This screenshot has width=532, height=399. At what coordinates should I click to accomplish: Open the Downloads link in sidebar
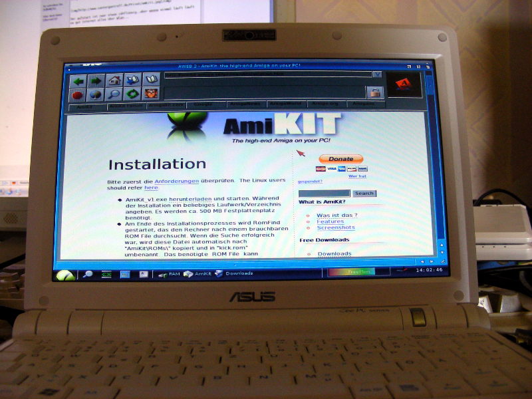[x=334, y=253]
